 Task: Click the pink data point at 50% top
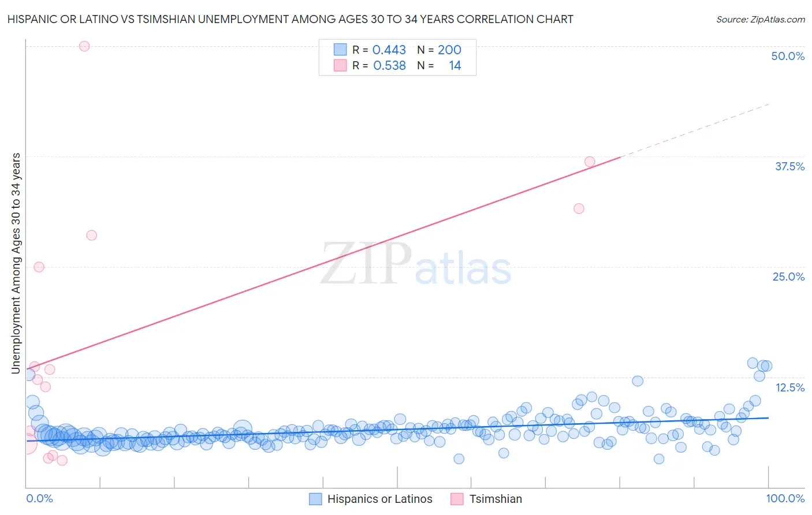84,46
